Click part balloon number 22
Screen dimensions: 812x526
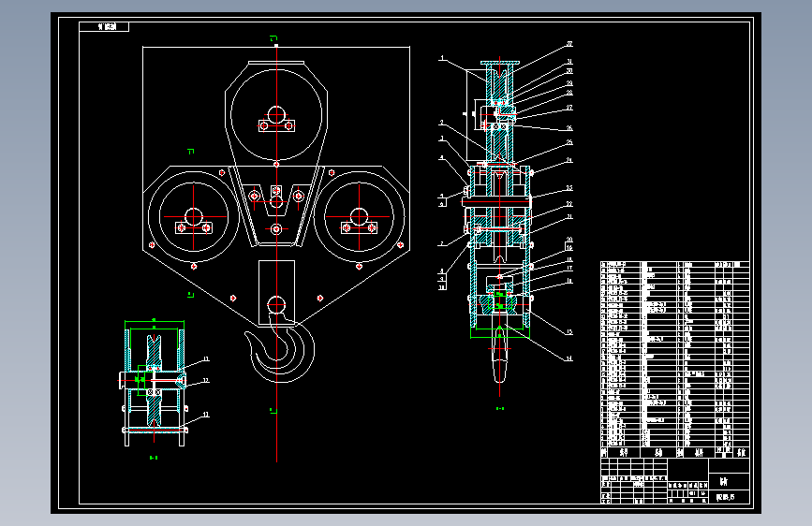[x=569, y=204]
